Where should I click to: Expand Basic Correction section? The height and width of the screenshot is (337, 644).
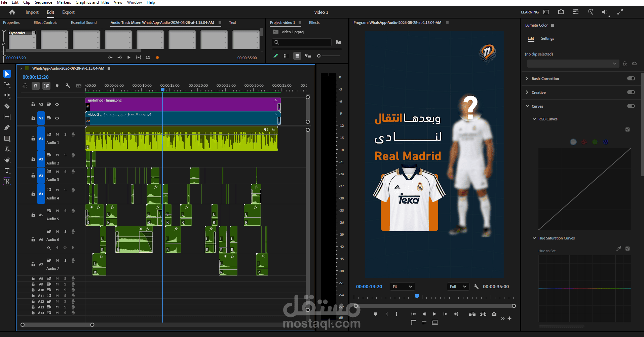[527, 78]
